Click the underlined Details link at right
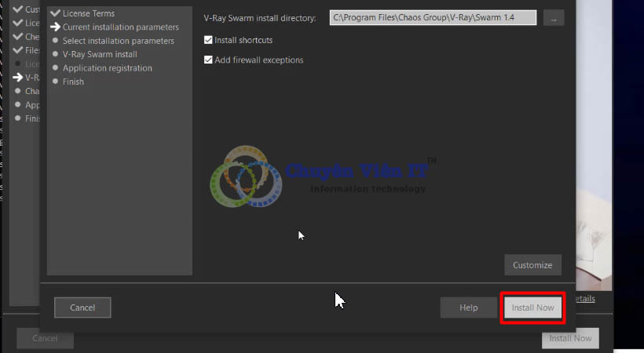The width and height of the screenshot is (644, 353). pos(585,299)
